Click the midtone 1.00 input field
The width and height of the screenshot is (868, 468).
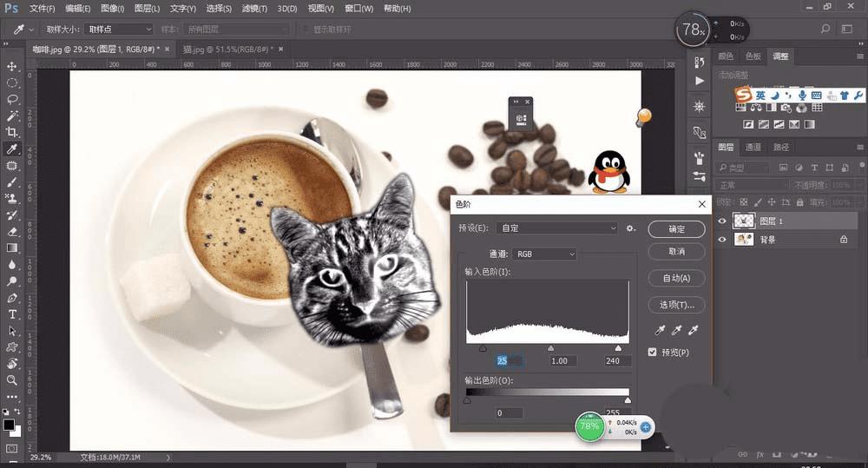(563, 360)
